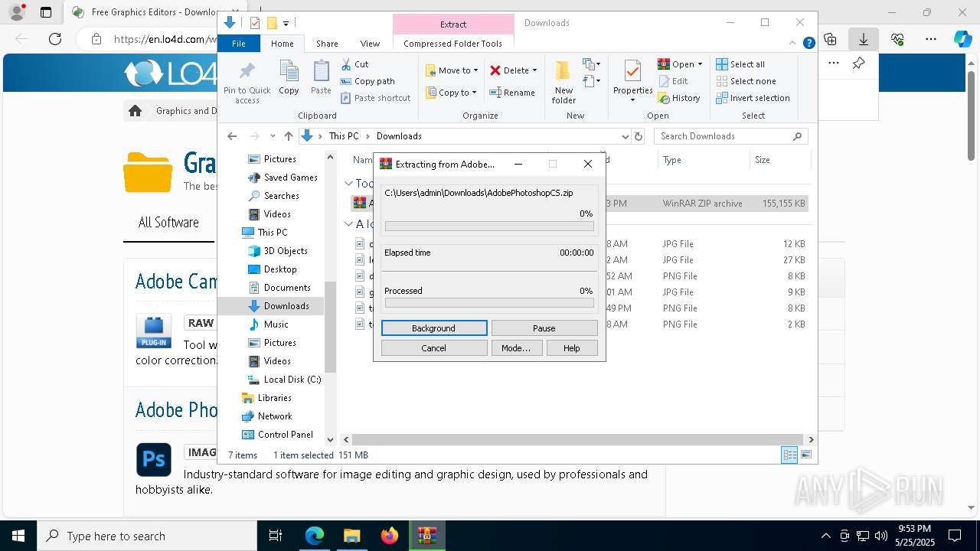
Task: Open Firefox from the taskbar
Action: [x=390, y=536]
